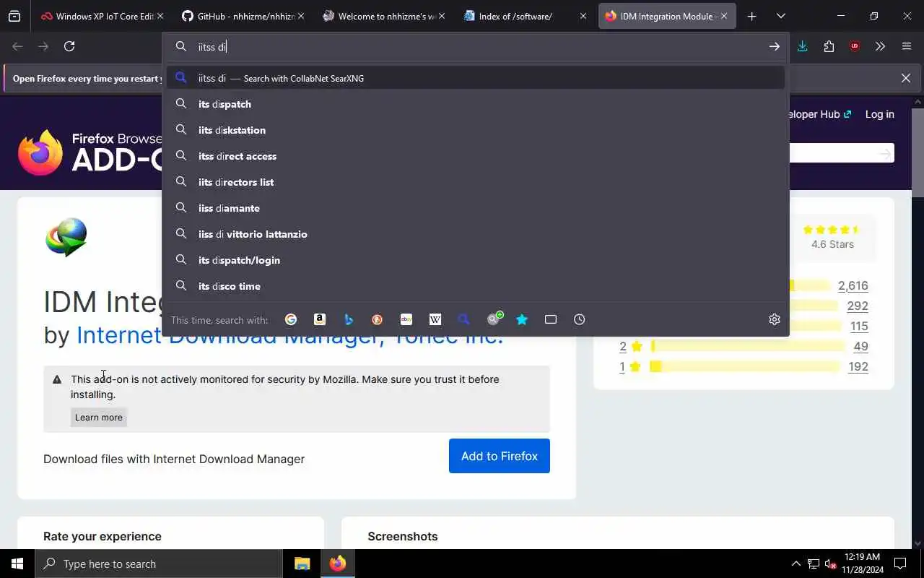Open Firefox View from the tab bar
The height and width of the screenshot is (578, 924).
pos(14,16)
